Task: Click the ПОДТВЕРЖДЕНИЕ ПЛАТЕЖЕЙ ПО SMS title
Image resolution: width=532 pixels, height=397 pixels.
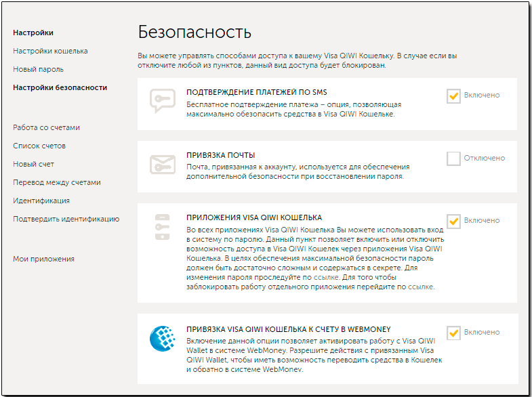Action: pyautogui.click(x=257, y=92)
